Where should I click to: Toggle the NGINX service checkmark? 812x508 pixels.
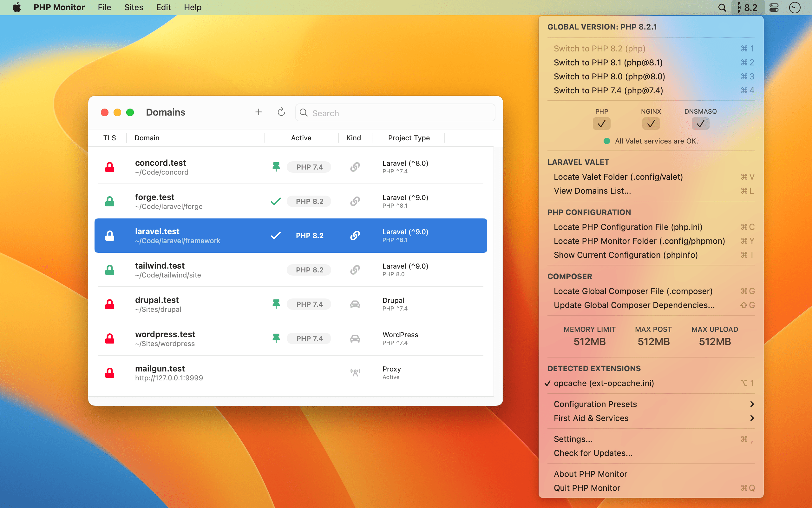[x=651, y=124]
